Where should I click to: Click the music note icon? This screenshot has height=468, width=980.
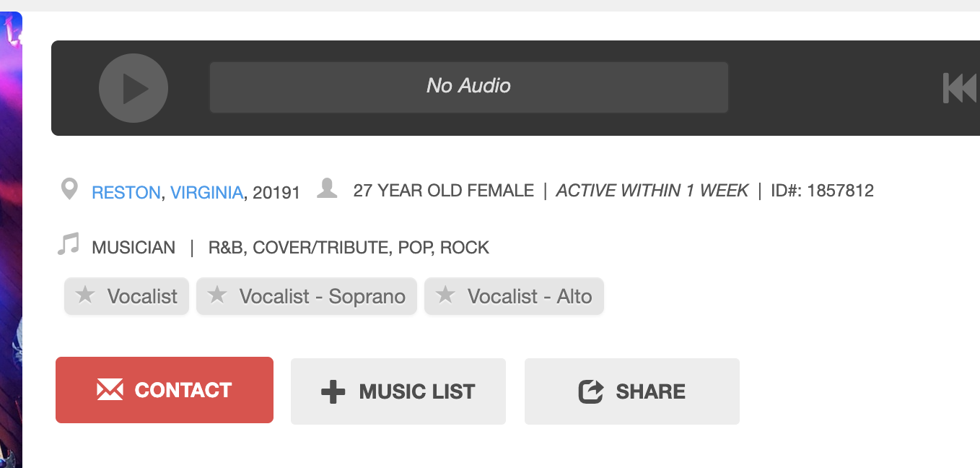[69, 244]
